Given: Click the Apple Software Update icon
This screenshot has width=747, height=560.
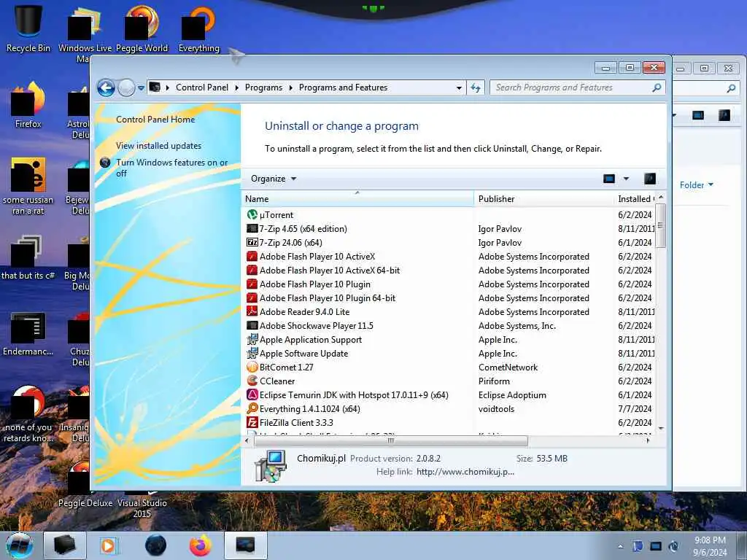Looking at the screenshot, I should (x=252, y=354).
